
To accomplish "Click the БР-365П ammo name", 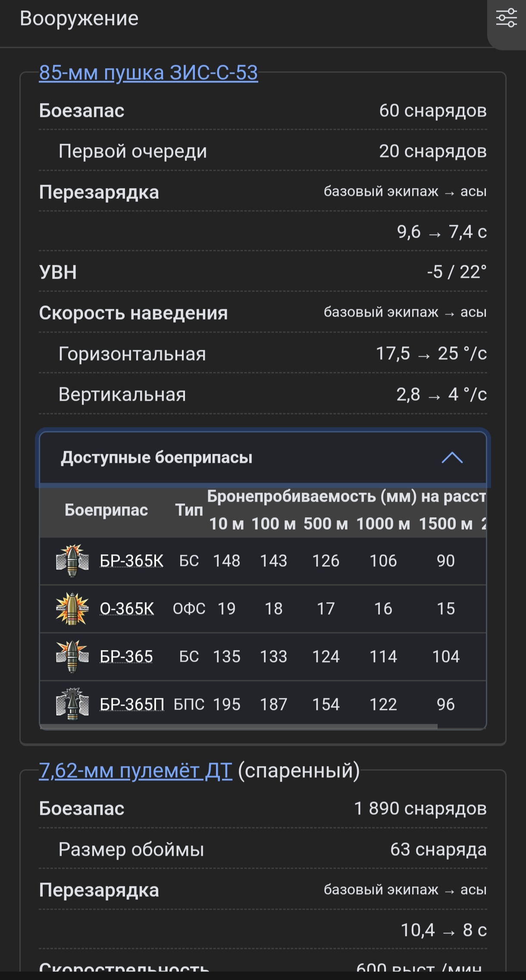I will pyautogui.click(x=132, y=704).
